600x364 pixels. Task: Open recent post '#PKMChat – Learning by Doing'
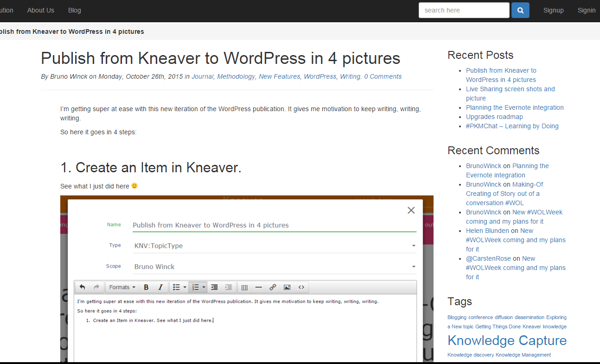coord(512,126)
